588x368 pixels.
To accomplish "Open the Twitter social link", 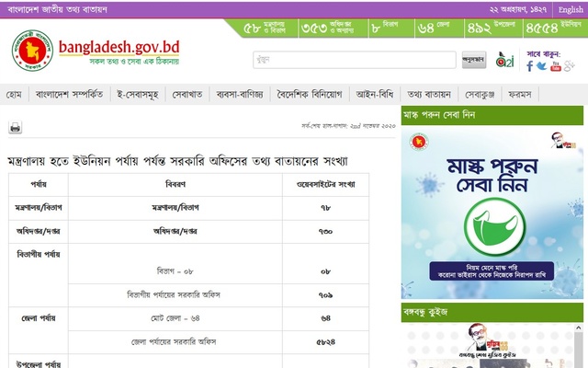I will (542, 67).
